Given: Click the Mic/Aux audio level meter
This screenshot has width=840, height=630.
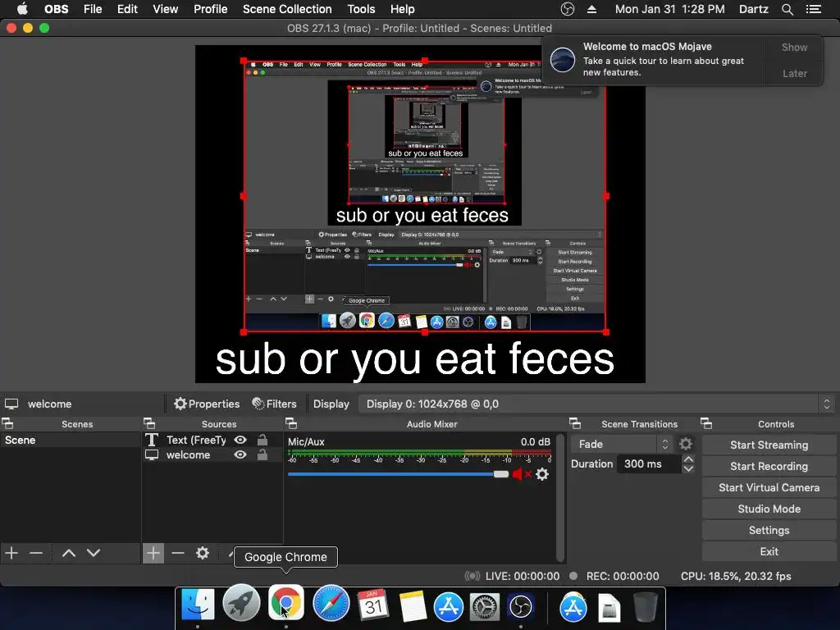Looking at the screenshot, I should point(419,453).
